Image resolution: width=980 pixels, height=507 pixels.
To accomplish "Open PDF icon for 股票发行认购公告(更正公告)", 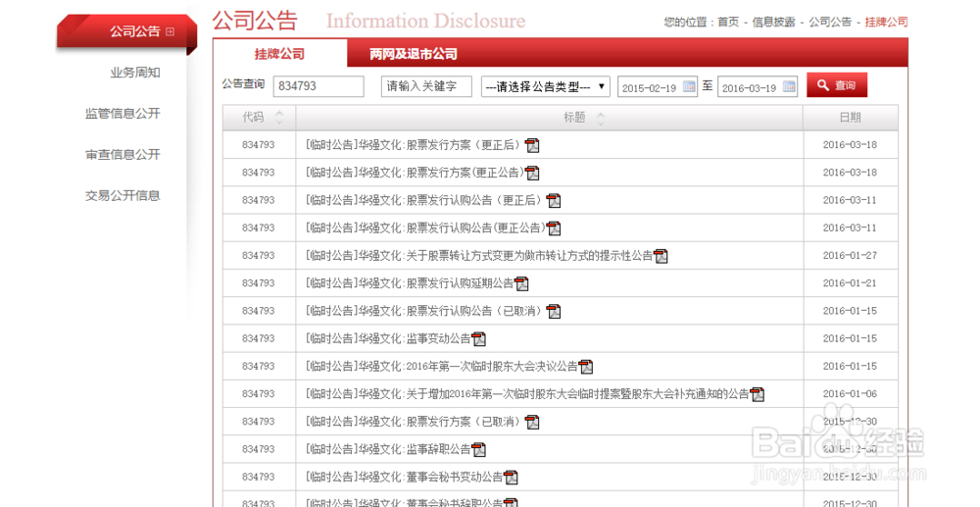I will 553,228.
